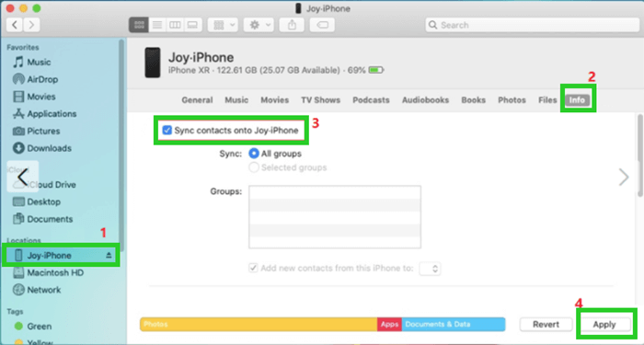644x345 pixels.
Task: Switch to the Audiobooks tab
Action: click(425, 100)
